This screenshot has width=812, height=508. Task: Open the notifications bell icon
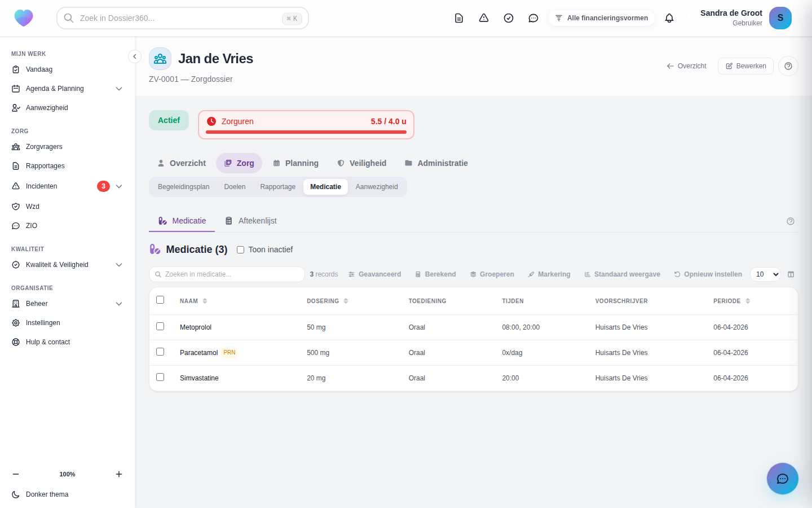pos(669,18)
